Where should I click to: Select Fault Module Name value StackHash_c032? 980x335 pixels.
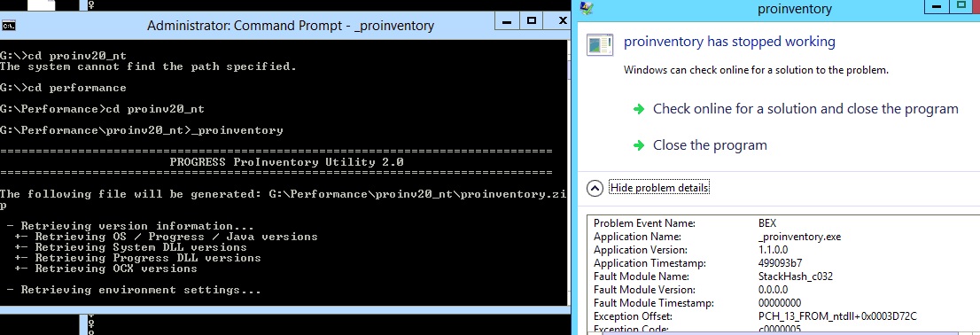(x=795, y=277)
